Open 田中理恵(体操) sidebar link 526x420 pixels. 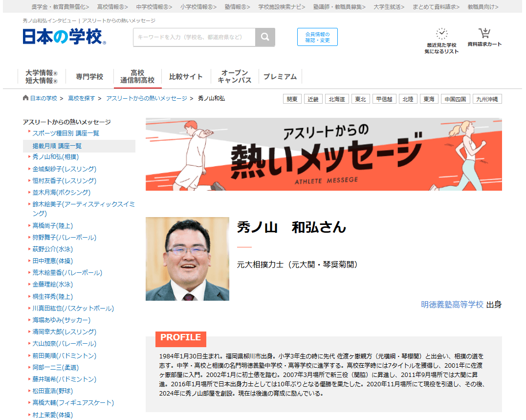[x=53, y=261]
